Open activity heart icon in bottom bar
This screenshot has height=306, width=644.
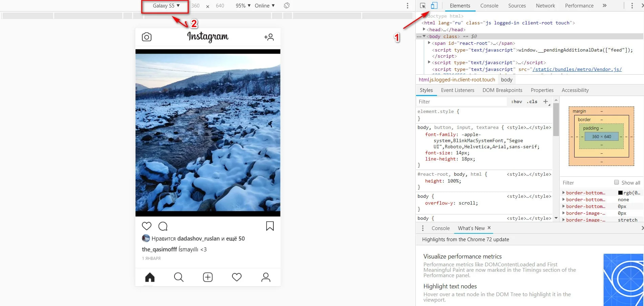tap(237, 277)
